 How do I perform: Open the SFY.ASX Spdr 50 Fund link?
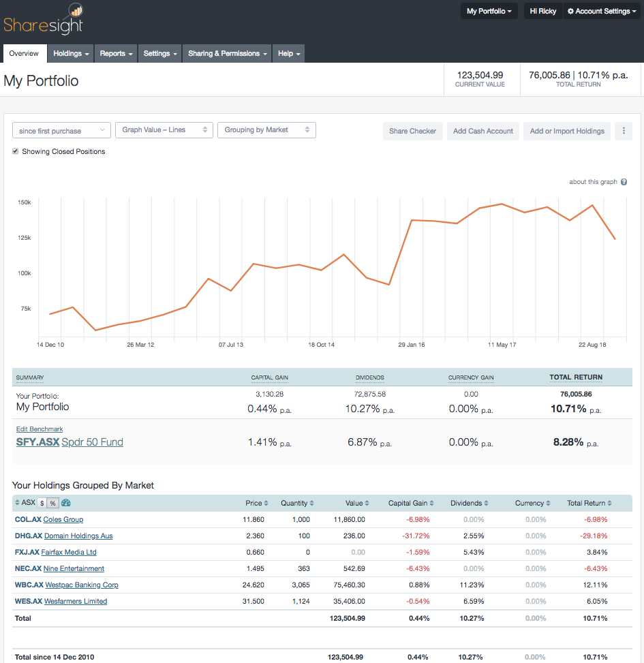click(x=70, y=442)
